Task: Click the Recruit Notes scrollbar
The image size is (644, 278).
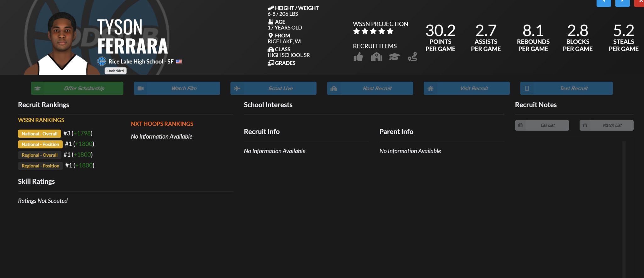Action: point(624,207)
